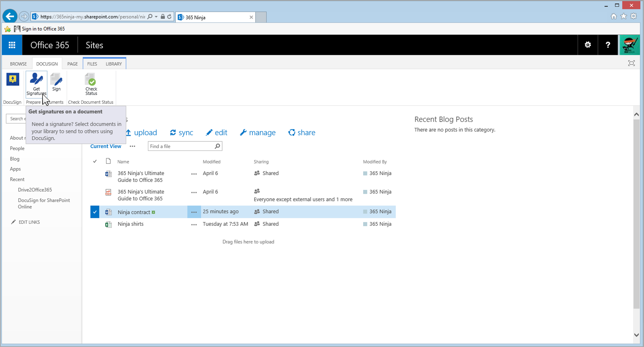Click Sites in the header bar
Screen dimensions: 644x347
click(94, 45)
